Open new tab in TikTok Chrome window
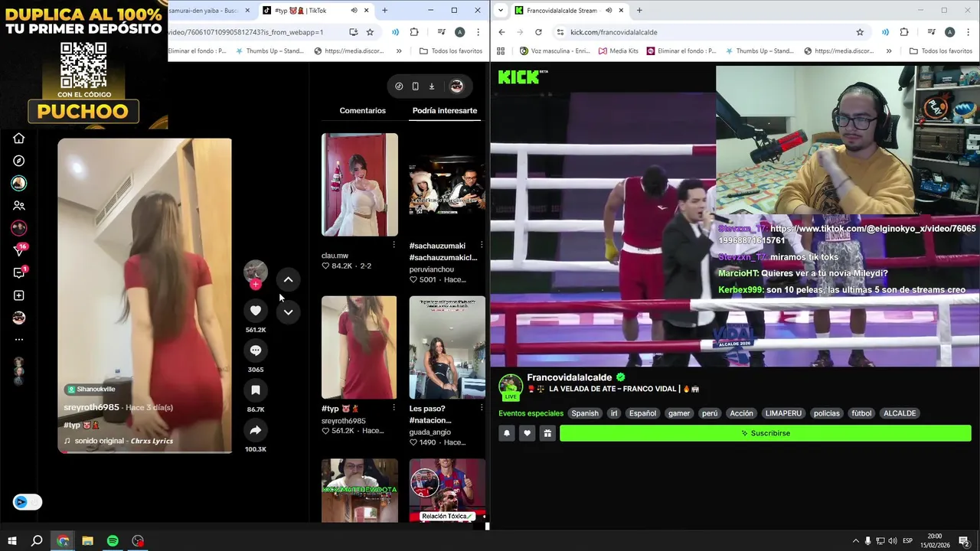The image size is (980, 551). (x=384, y=11)
